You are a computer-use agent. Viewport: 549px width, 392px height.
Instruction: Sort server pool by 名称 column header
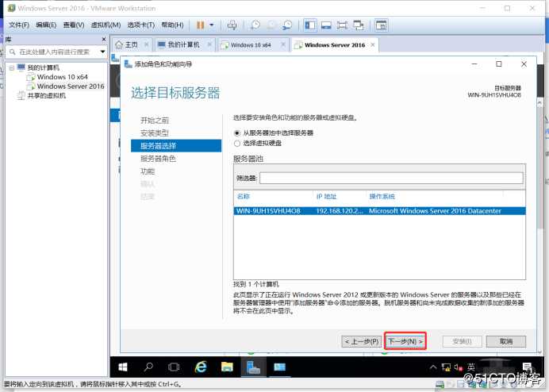pyautogui.click(x=244, y=197)
